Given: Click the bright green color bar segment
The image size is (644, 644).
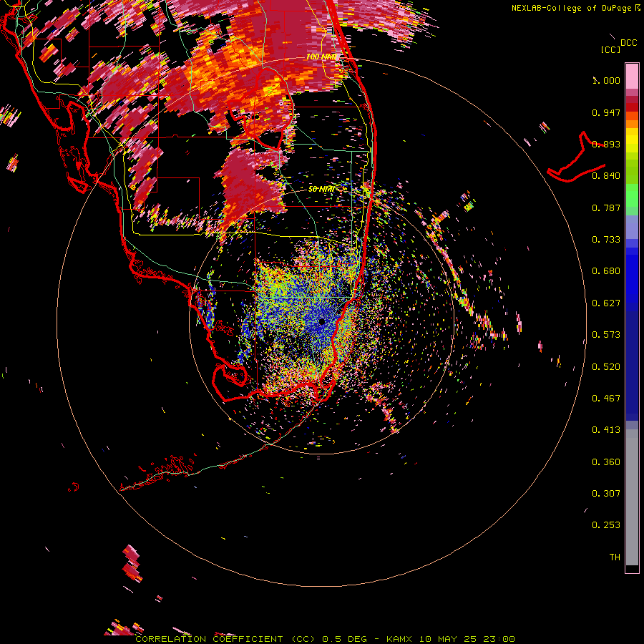Looking at the screenshot, I should (632, 195).
